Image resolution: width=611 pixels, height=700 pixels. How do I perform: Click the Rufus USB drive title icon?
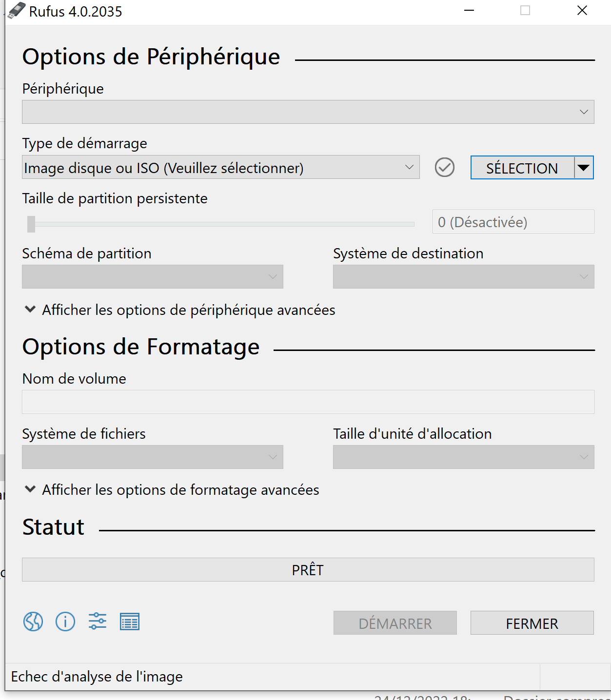(16, 11)
